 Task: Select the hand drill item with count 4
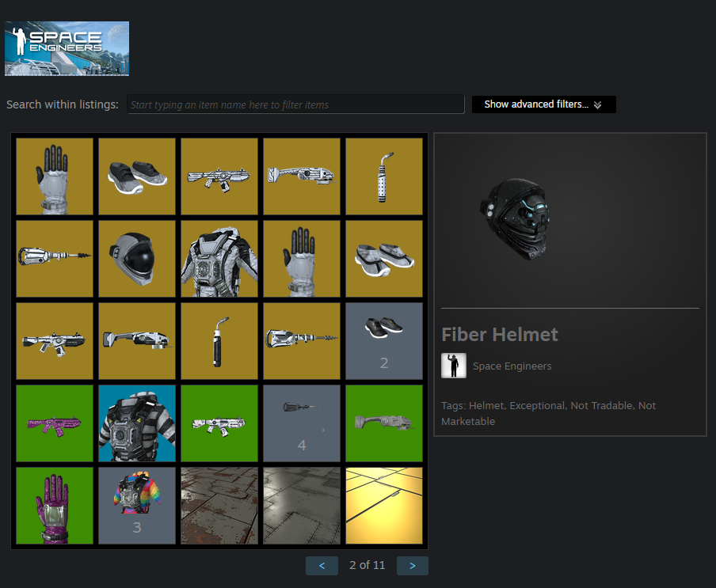302,423
